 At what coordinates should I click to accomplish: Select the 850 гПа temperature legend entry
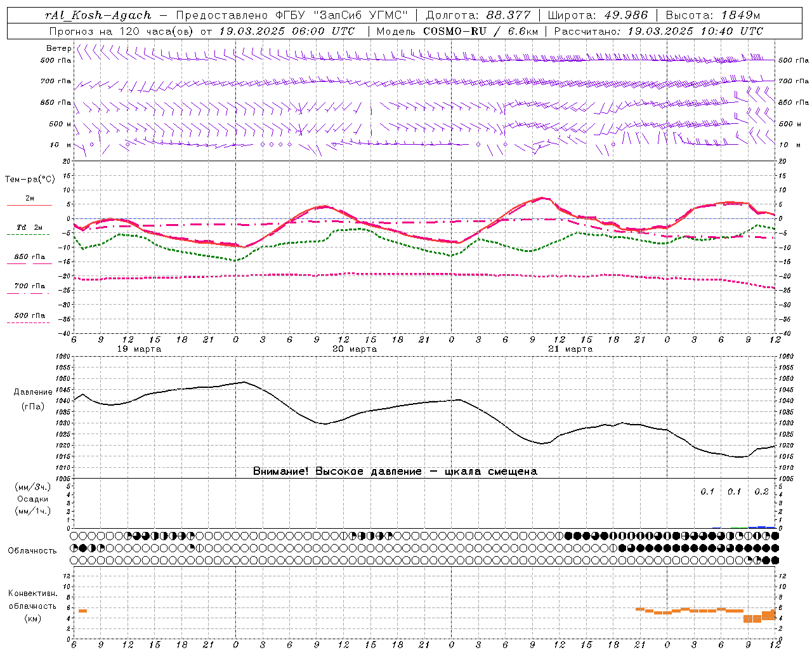(x=29, y=257)
